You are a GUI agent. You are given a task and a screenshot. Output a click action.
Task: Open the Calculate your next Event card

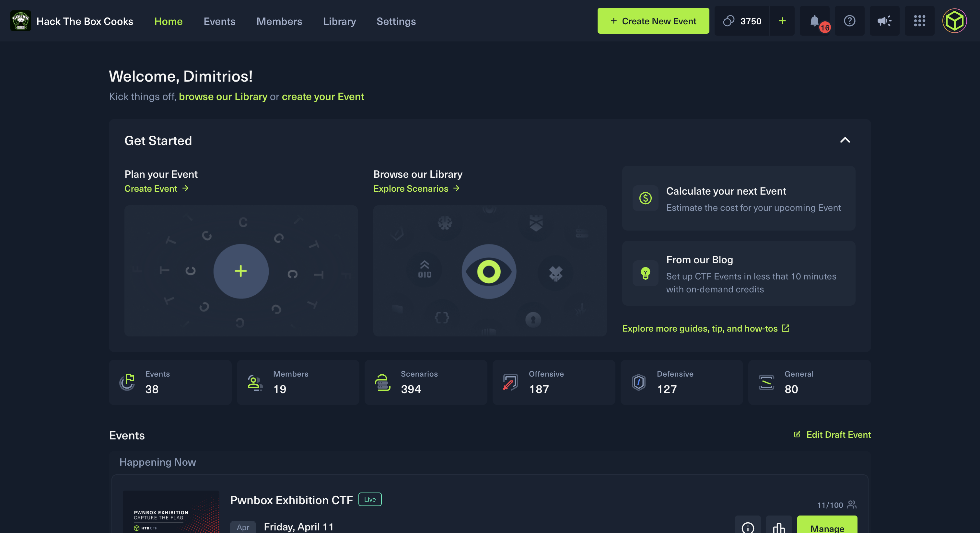click(739, 198)
